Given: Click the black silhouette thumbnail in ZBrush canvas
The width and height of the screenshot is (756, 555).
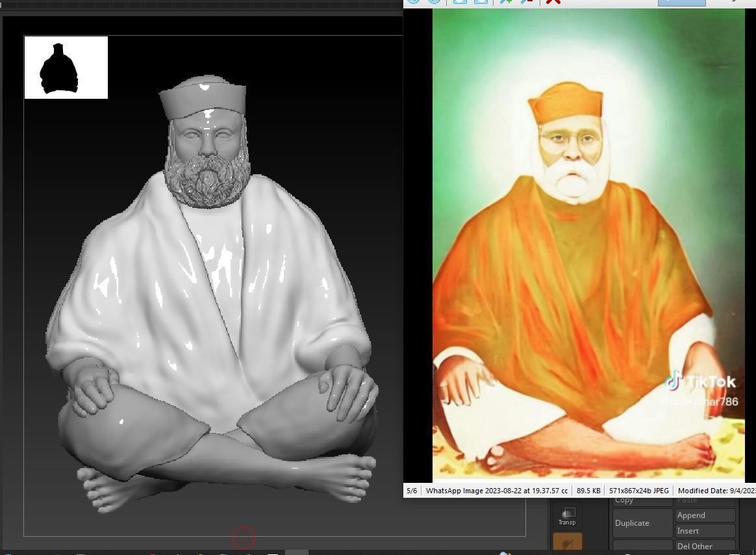Looking at the screenshot, I should (x=66, y=68).
